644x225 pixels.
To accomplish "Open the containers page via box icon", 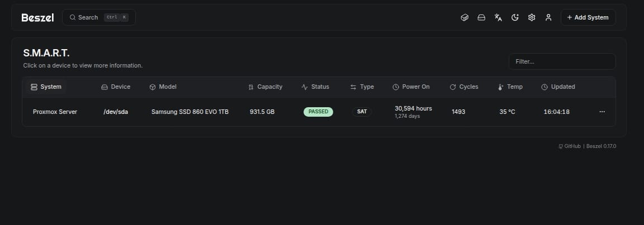I will click(x=464, y=17).
